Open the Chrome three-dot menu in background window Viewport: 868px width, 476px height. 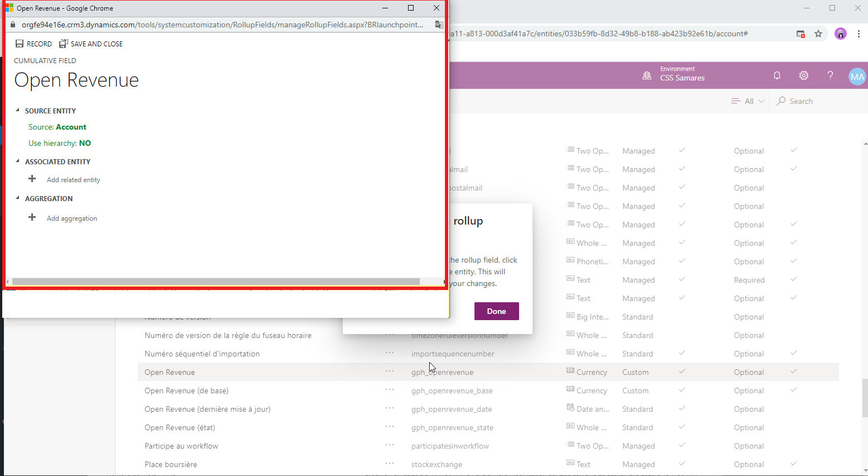(x=859, y=34)
